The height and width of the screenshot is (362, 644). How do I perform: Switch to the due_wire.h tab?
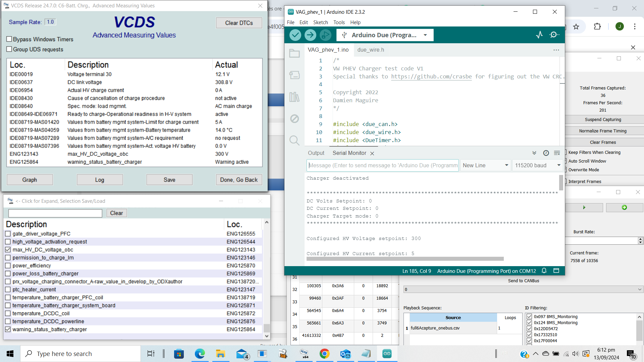click(x=371, y=50)
